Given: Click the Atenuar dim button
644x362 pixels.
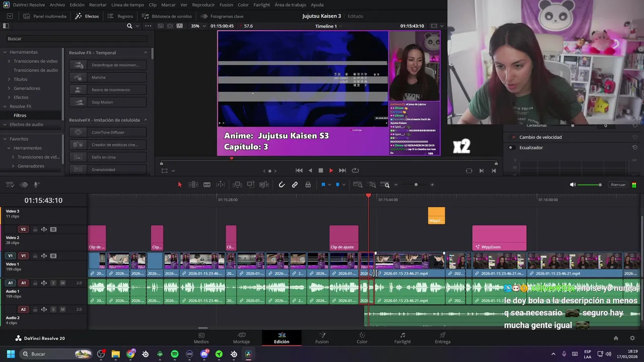Looking at the screenshot, I should point(618,185).
